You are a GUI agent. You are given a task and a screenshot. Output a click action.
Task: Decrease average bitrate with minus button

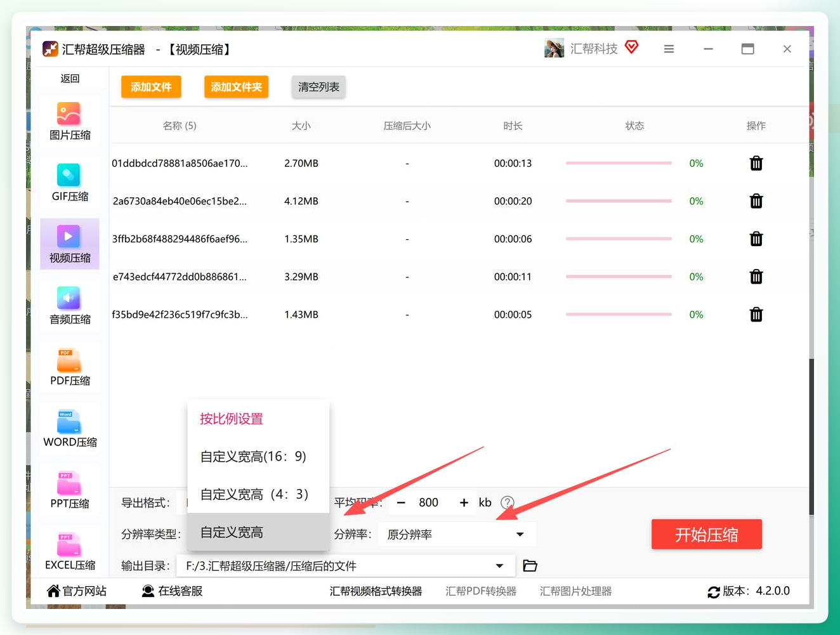401,502
